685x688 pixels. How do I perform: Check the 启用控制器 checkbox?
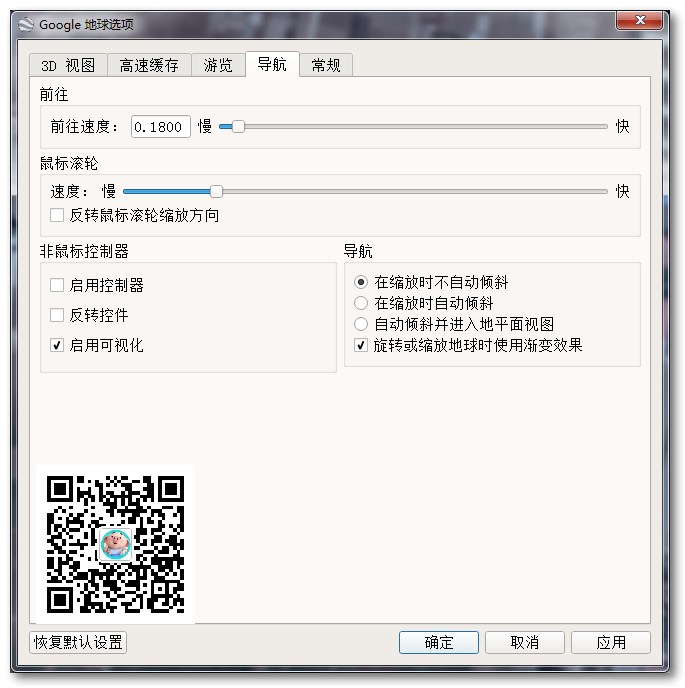pos(58,285)
